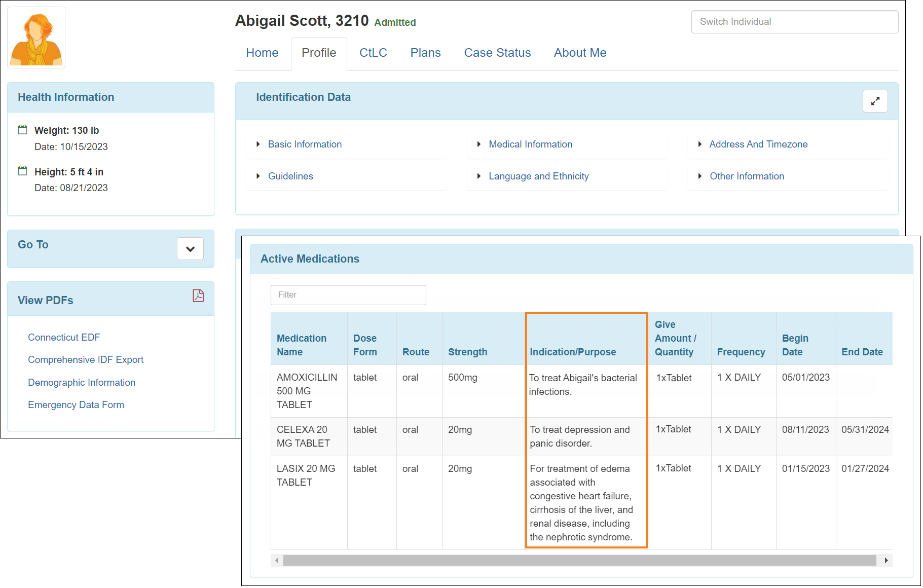923x588 pixels.
Task: Click the depression and panic disorder indication
Action: [x=580, y=436]
